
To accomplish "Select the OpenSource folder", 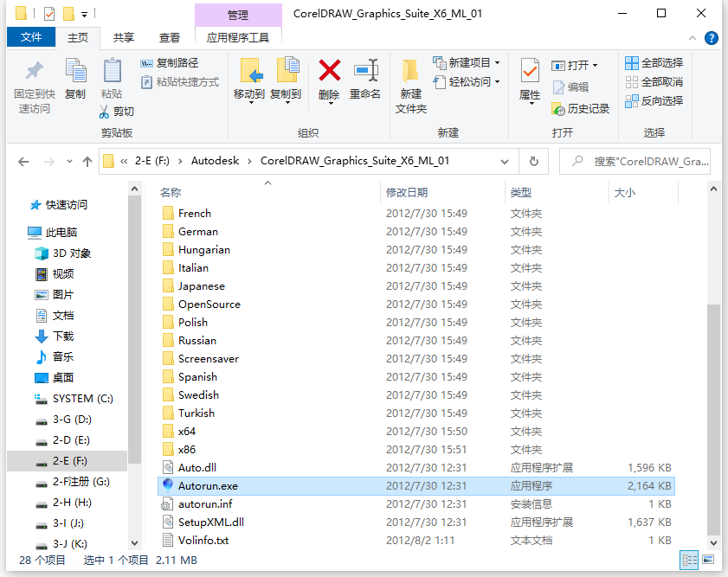I will [416, 305].
